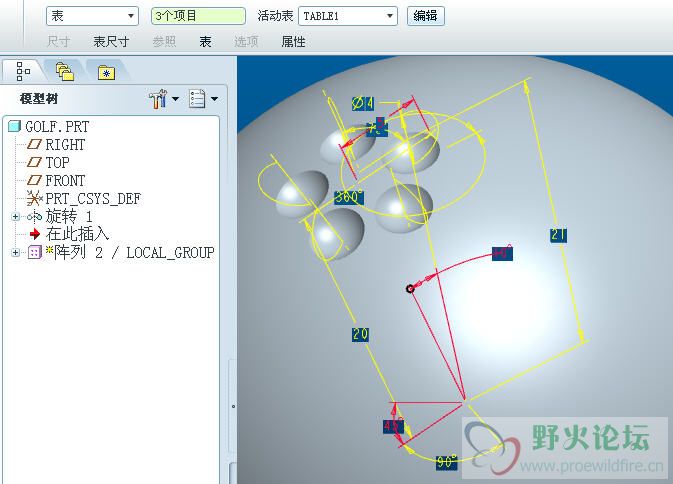Click the 阵列 pattern feature icon
673x484 pixels.
click(x=34, y=252)
